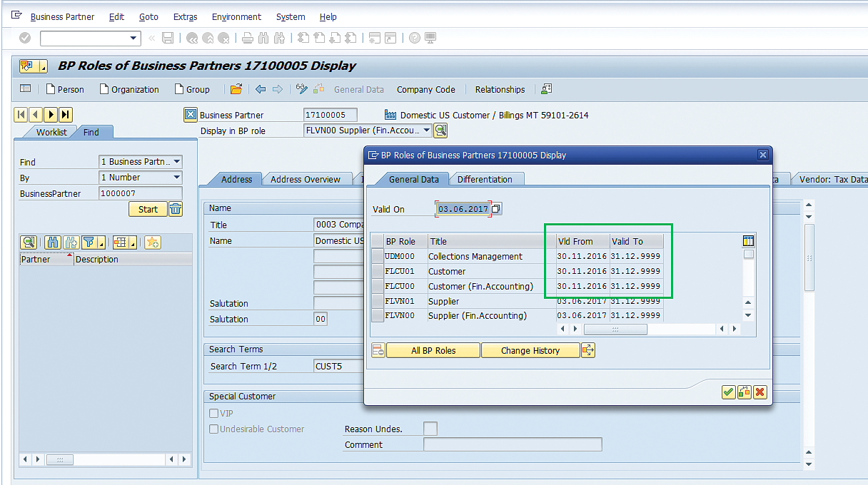Viewport: 868px width, 485px height.
Task: Open the Display in BP role dropdown
Action: point(427,131)
